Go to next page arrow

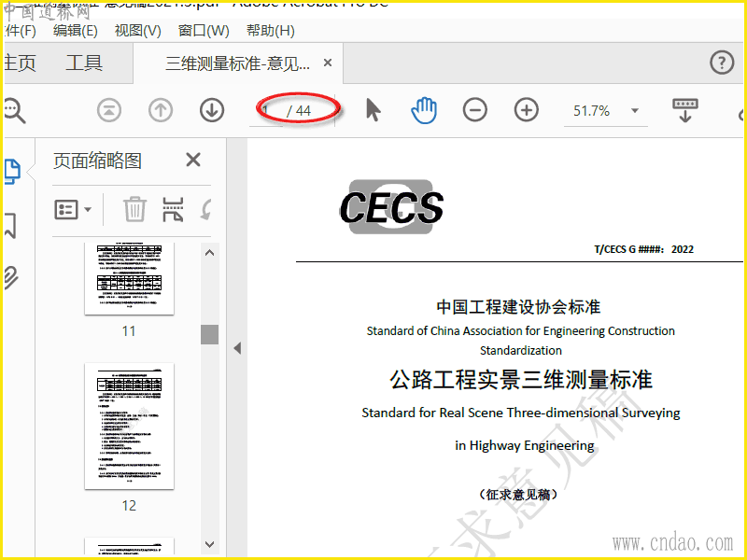(x=212, y=110)
